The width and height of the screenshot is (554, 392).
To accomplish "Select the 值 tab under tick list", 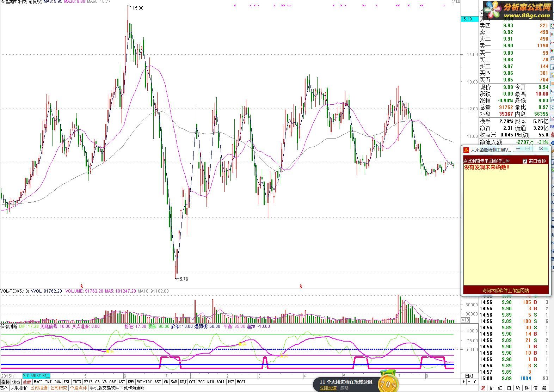I will click(x=535, y=388).
